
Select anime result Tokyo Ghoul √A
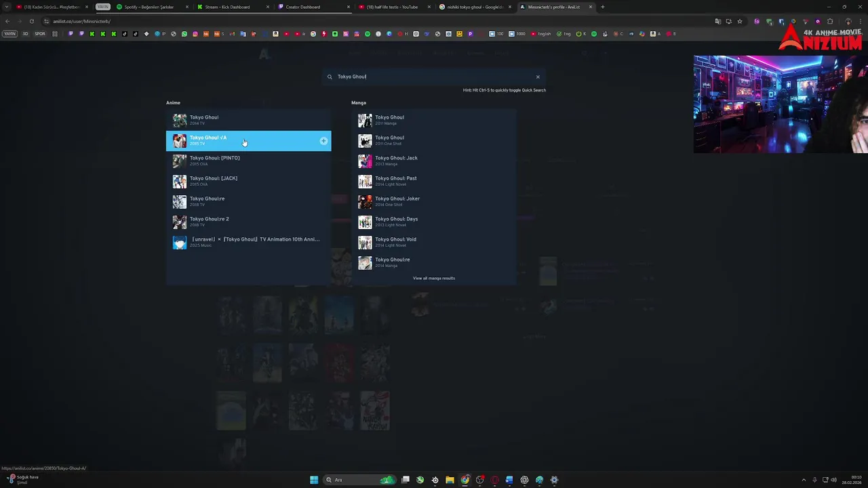[248, 140]
